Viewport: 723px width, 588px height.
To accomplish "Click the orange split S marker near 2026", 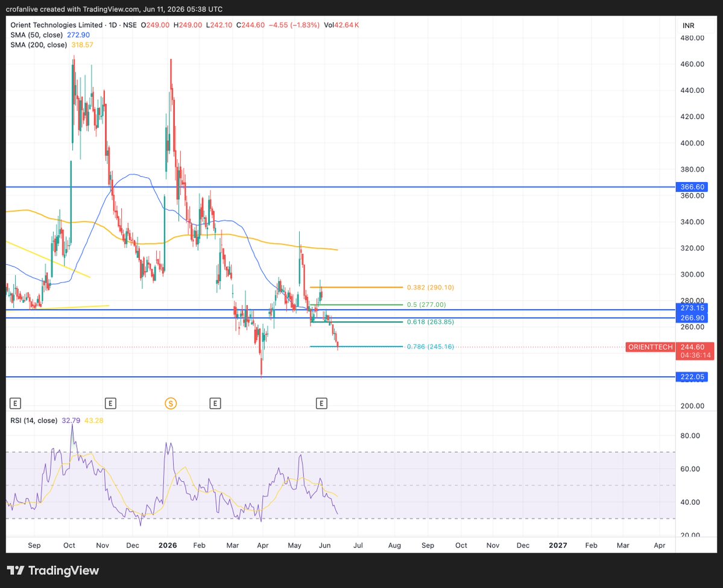I will coord(171,403).
